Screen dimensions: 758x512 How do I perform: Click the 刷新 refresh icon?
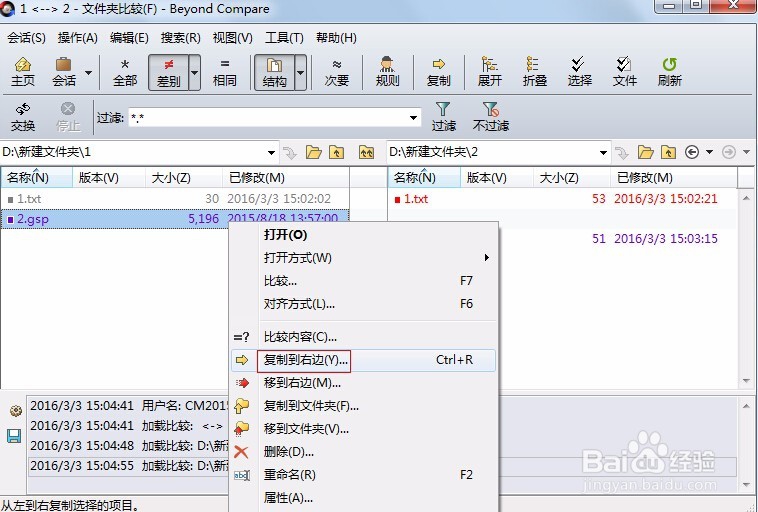[x=670, y=72]
